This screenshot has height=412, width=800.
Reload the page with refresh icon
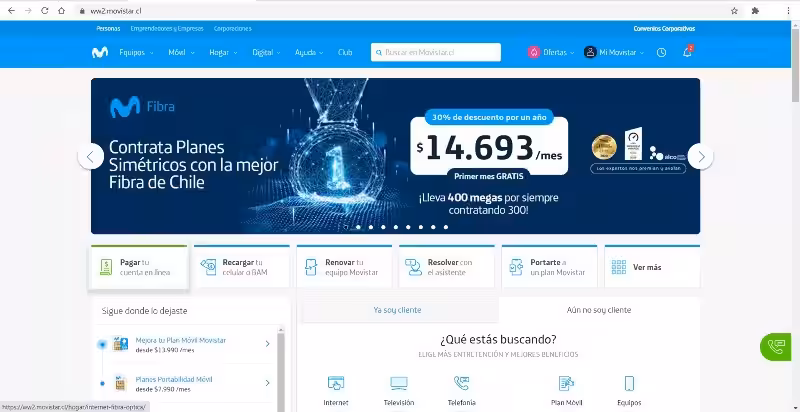pos(44,11)
